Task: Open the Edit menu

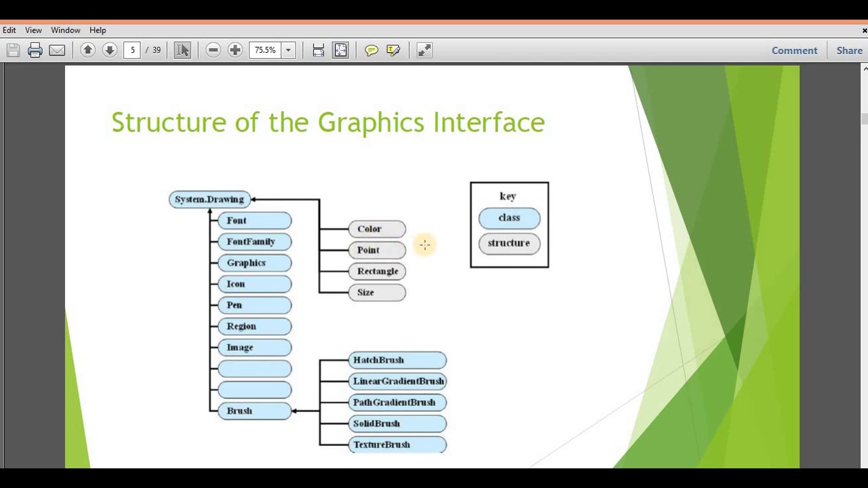Action: [9, 30]
